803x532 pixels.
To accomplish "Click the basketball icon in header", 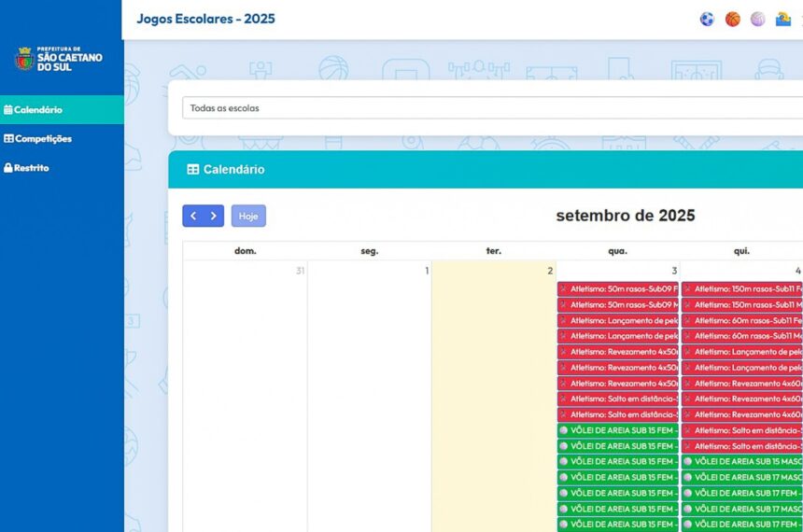I will tap(733, 19).
